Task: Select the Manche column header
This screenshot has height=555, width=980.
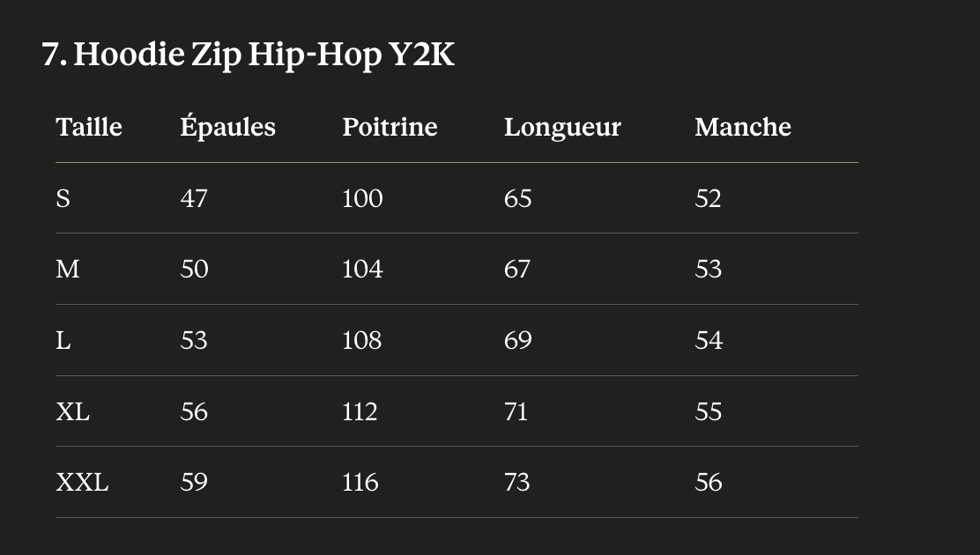Action: point(743,127)
